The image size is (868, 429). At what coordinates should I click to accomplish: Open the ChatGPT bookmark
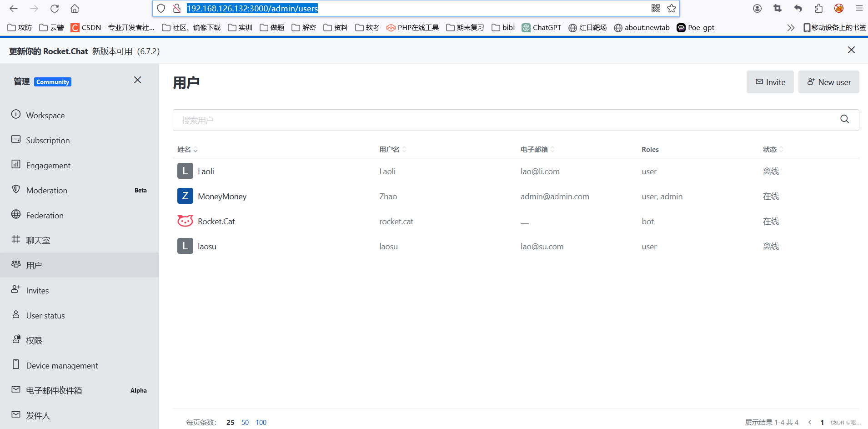[542, 28]
